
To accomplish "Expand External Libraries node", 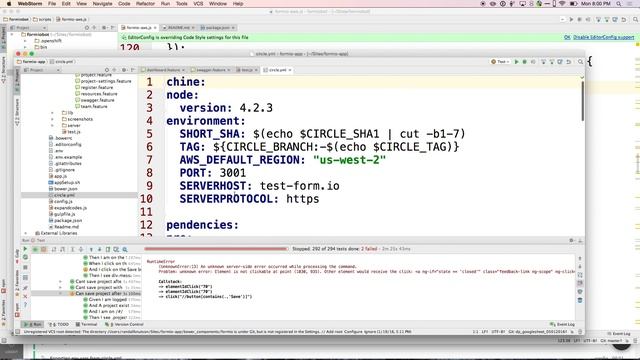I will (x=26, y=233).
